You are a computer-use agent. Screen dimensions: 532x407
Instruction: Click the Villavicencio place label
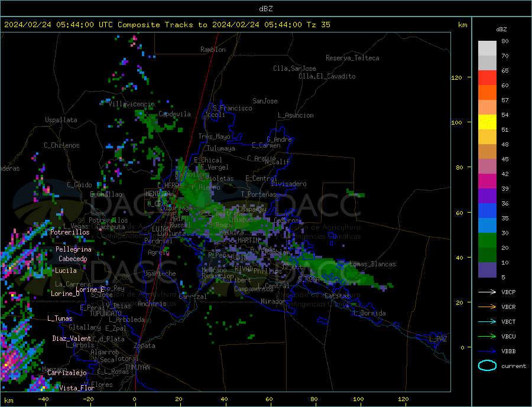[131, 104]
